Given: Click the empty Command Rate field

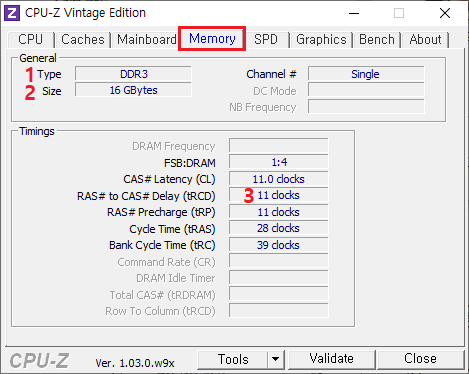Looking at the screenshot, I should [279, 261].
